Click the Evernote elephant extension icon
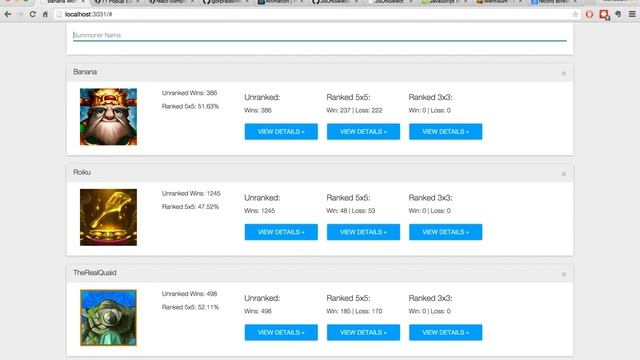640x360 pixels. click(x=618, y=14)
